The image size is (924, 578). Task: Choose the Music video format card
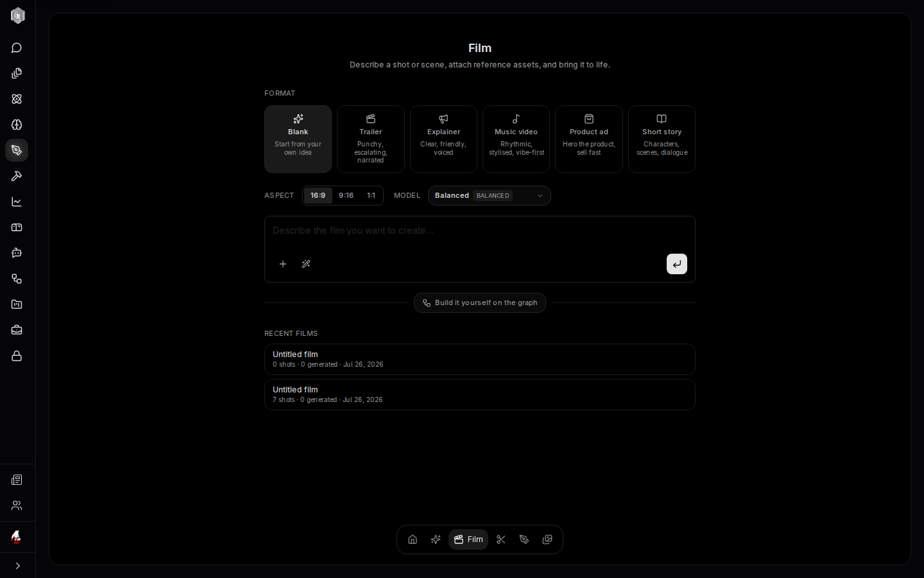(x=517, y=139)
